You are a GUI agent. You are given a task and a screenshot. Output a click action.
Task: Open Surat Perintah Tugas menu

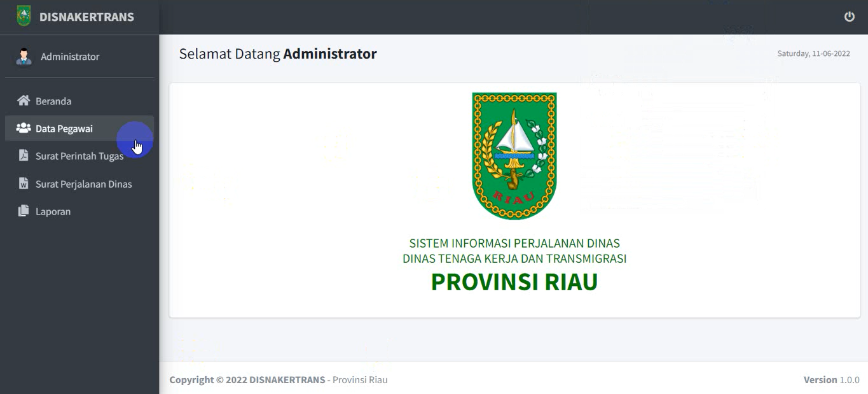79,156
